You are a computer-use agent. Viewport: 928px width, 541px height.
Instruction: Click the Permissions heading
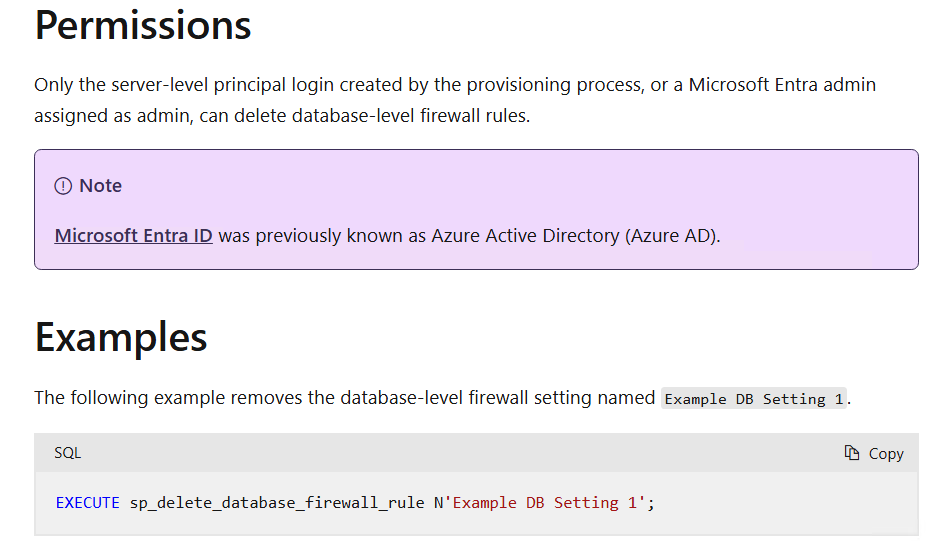pos(143,25)
